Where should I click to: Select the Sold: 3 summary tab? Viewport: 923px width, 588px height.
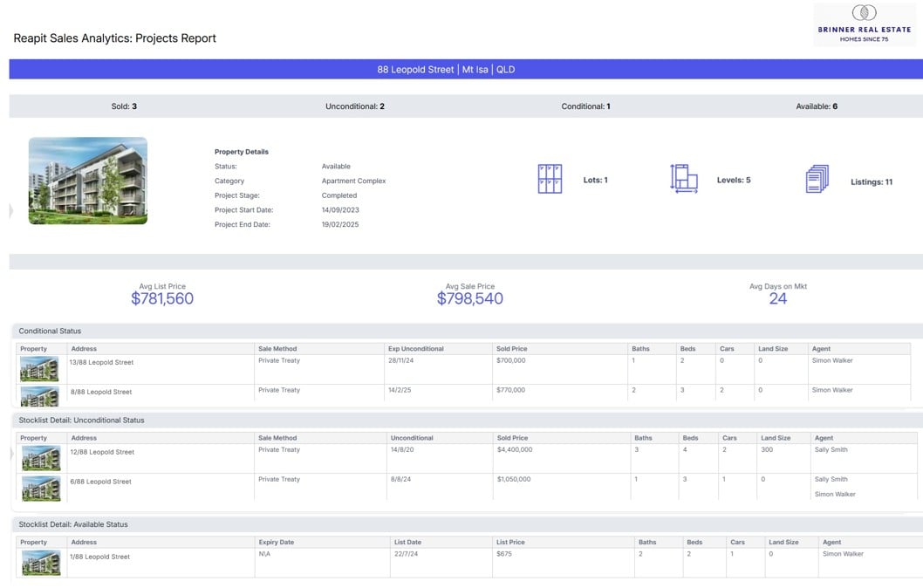point(124,106)
